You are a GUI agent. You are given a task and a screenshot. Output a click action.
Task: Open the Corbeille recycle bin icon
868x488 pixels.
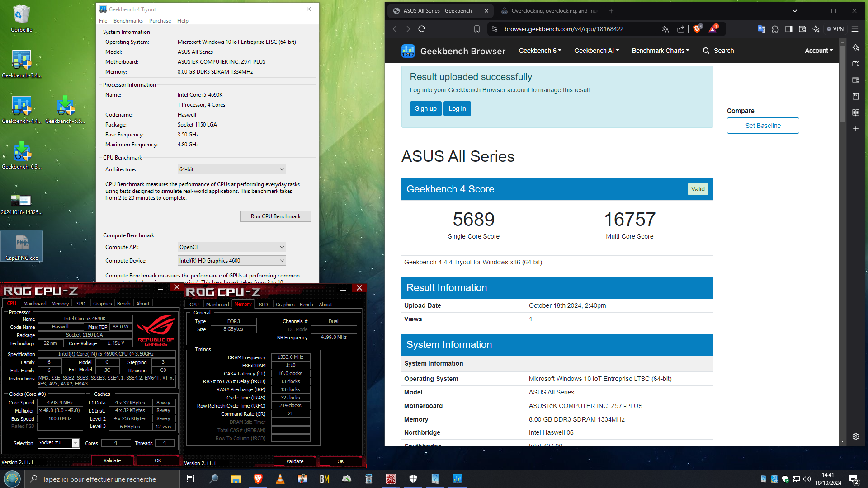coord(22,19)
